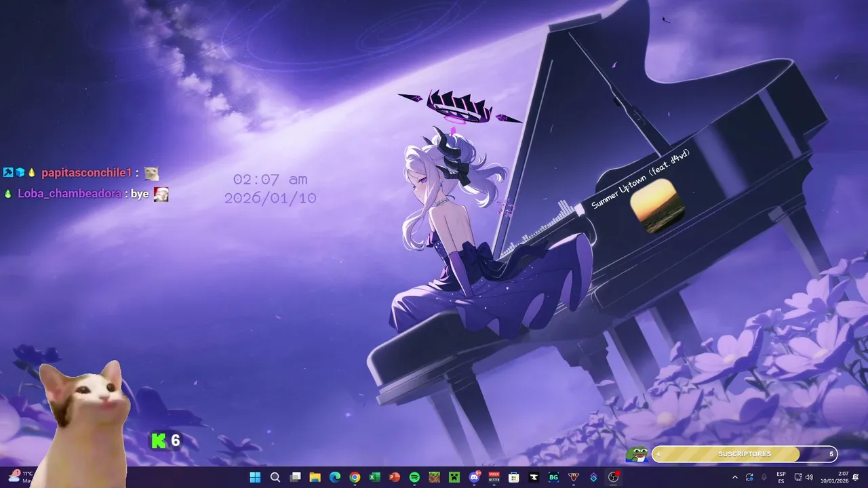
Task: Click the Summer Uptown album art thumbnail
Action: pyautogui.click(x=656, y=205)
